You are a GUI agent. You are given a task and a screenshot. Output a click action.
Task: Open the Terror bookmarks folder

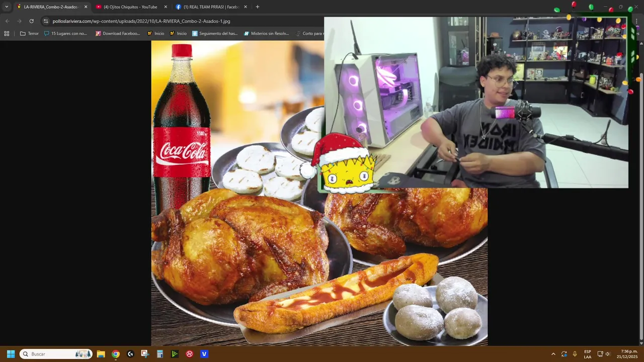point(29,34)
